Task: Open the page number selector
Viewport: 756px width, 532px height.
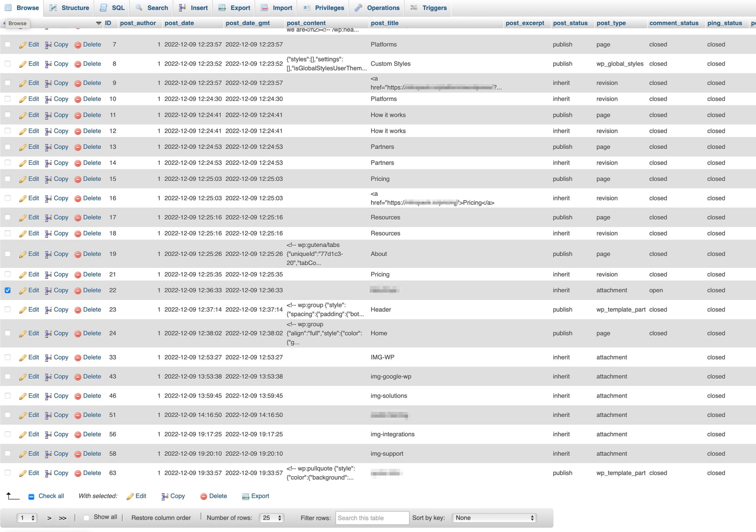Action: pyautogui.click(x=27, y=518)
